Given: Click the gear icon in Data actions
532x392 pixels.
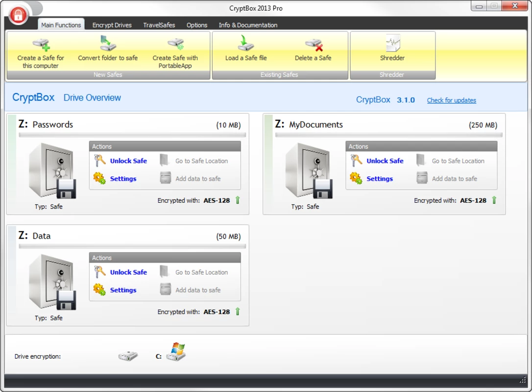Looking at the screenshot, I should (x=99, y=290).
